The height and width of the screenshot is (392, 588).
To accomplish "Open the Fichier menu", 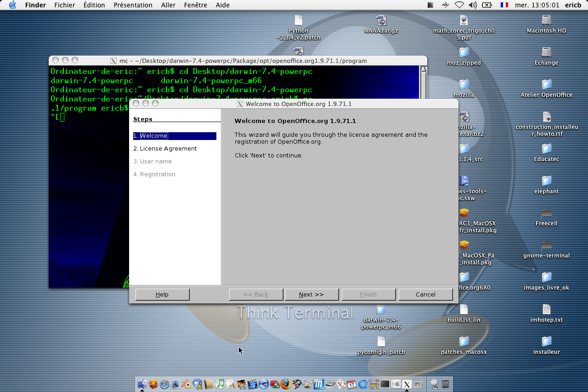I will point(64,5).
